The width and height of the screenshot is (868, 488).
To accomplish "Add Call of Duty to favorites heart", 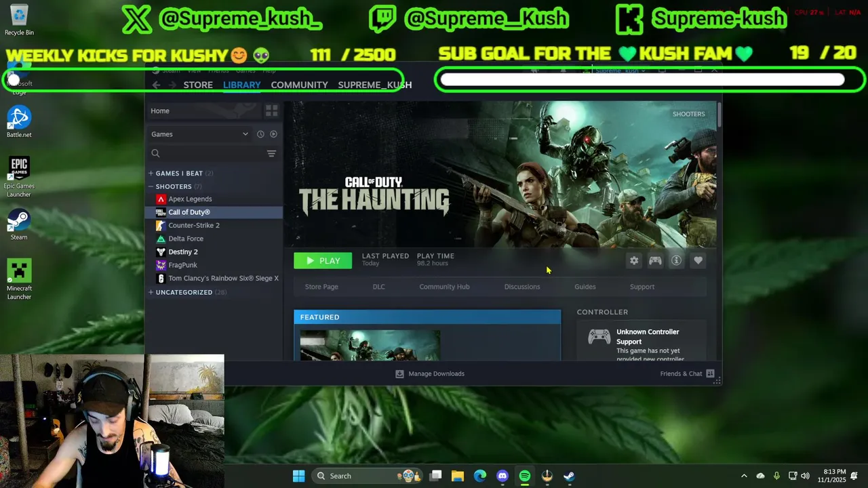I will click(698, 260).
